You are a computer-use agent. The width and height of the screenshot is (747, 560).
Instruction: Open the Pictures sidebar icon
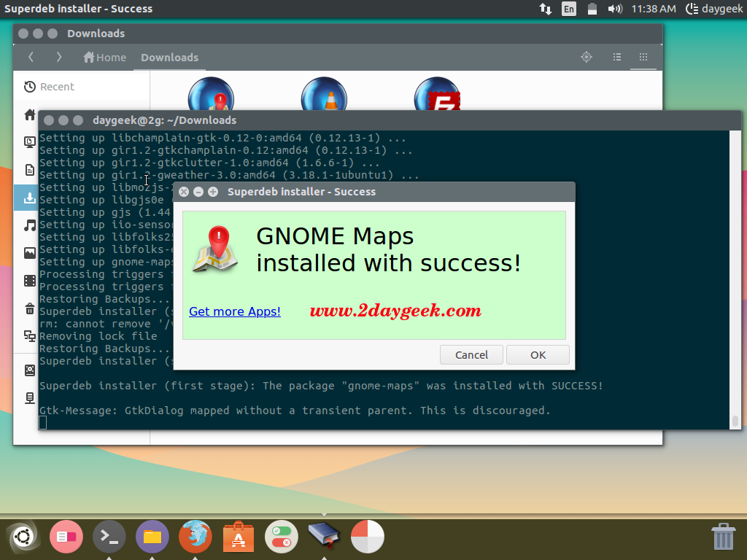click(29, 253)
